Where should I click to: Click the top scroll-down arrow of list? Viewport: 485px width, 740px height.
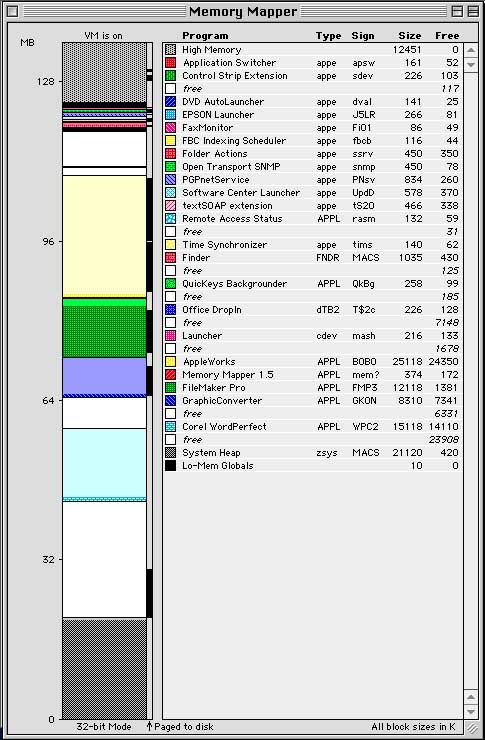click(x=471, y=64)
